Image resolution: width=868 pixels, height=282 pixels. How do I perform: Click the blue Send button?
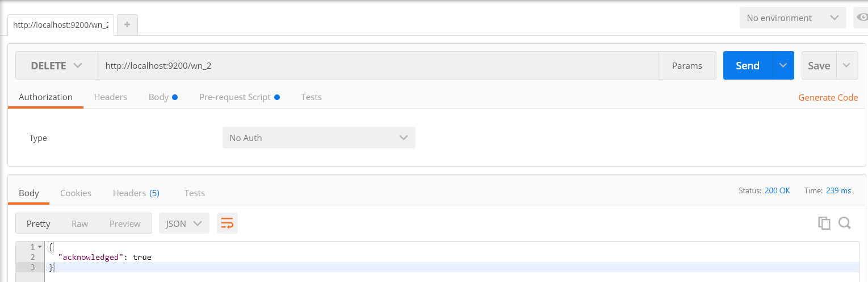tap(748, 65)
